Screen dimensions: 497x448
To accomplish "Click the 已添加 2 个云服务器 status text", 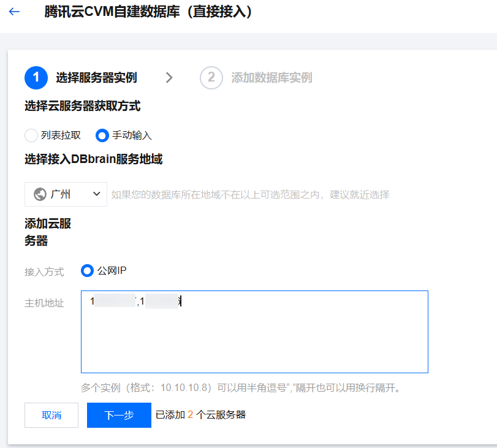I will point(200,415).
